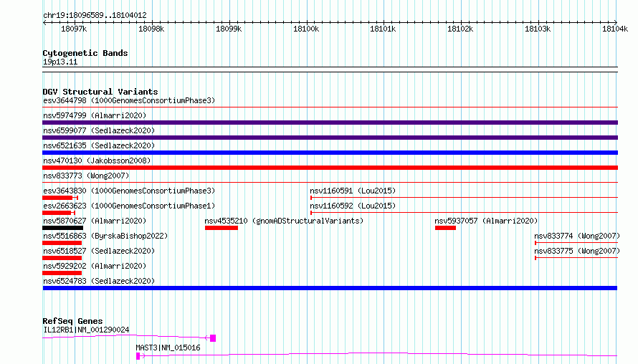
Task: Open the RefSeq Genes track title
Action: pos(72,321)
